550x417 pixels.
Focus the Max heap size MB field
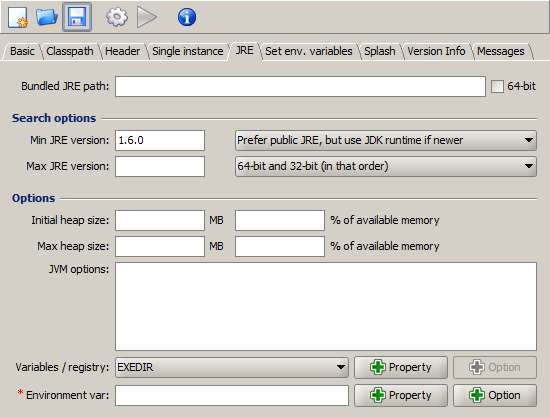pyautogui.click(x=160, y=246)
